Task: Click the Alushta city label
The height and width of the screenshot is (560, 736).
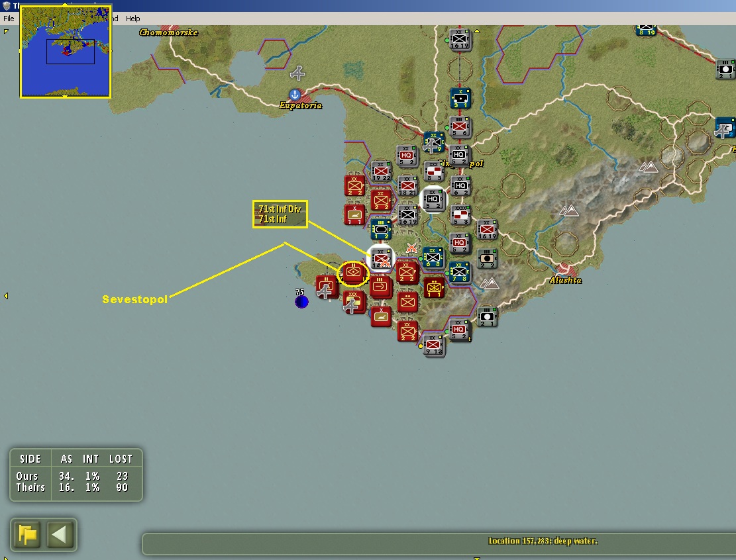Action: [566, 280]
